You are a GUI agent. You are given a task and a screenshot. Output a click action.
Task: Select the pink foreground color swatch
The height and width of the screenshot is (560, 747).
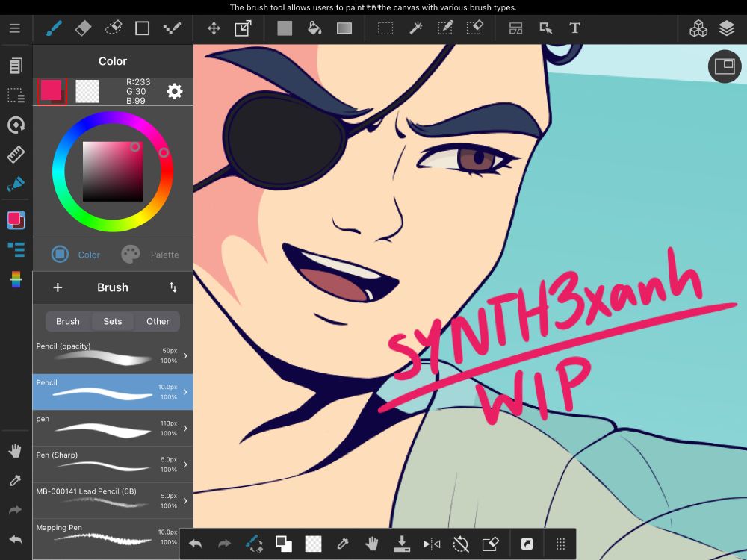52,91
